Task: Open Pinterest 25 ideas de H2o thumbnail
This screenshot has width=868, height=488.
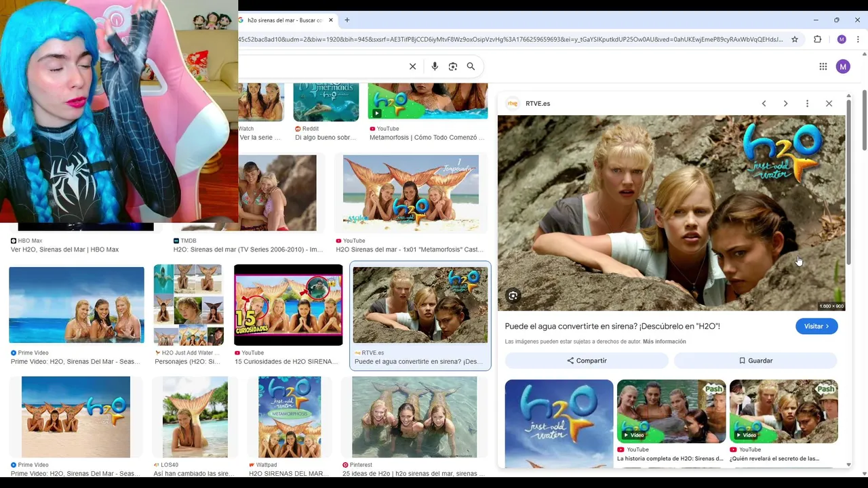Action: (x=414, y=417)
